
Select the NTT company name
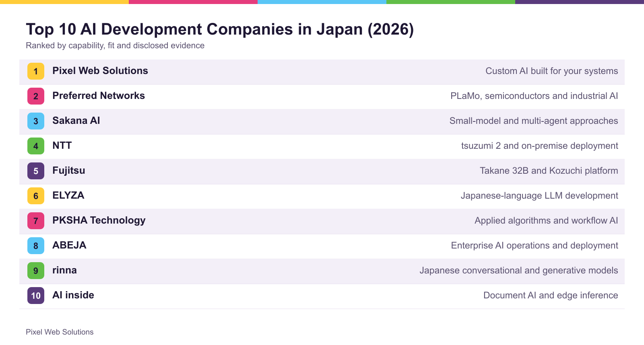point(62,146)
